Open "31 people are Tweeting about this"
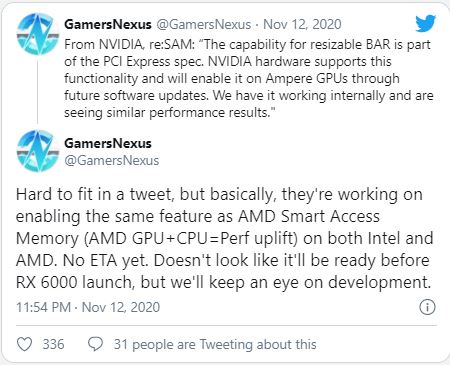450x365 pixels. click(215, 344)
